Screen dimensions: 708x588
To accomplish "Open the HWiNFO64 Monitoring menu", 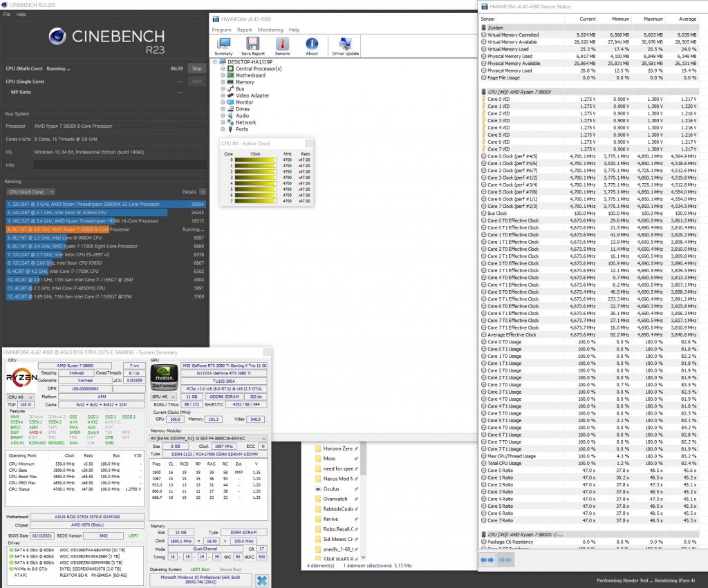I will 270,30.
